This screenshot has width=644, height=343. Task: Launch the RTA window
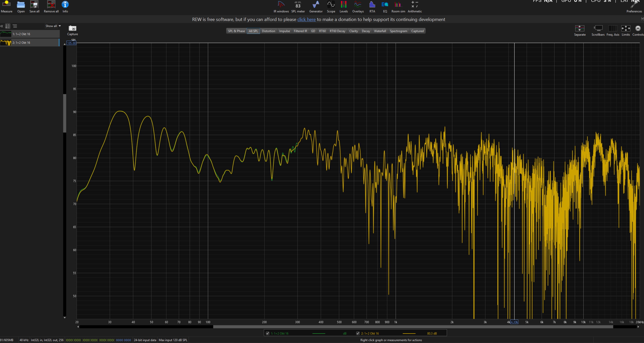tap(372, 5)
